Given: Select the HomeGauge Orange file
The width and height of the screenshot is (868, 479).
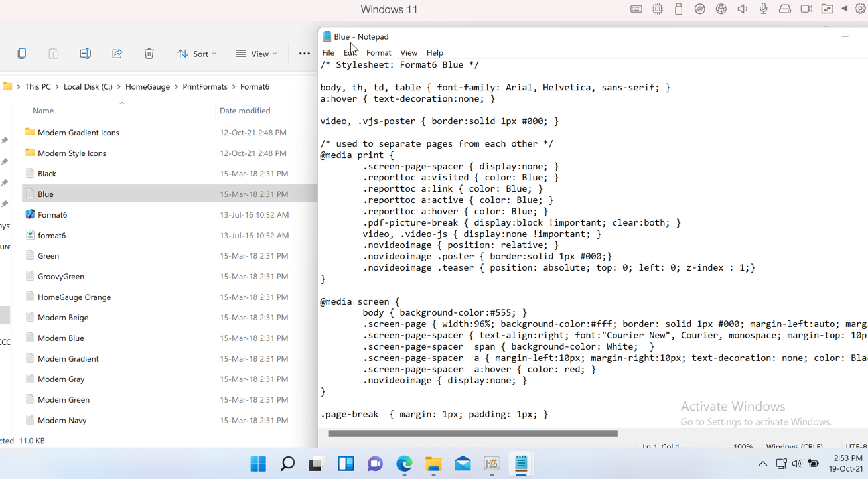Looking at the screenshot, I should 74,297.
